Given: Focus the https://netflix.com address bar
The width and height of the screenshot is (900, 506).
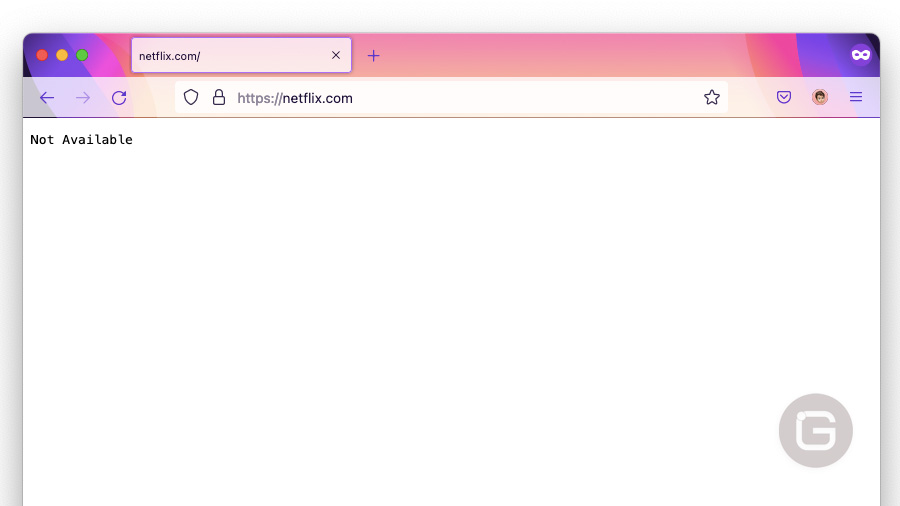Looking at the screenshot, I should point(452,98).
